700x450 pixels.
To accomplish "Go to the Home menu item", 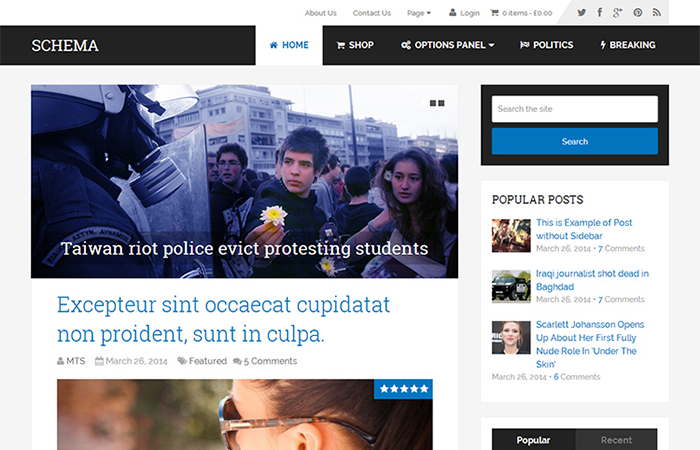I will click(289, 45).
